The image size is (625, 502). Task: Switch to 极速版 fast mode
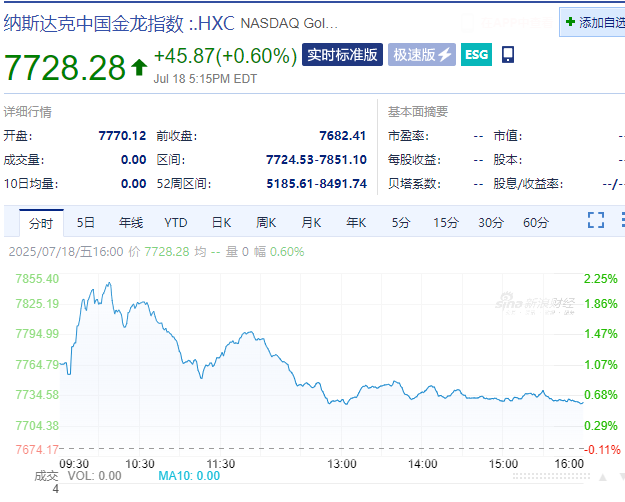tap(422, 55)
